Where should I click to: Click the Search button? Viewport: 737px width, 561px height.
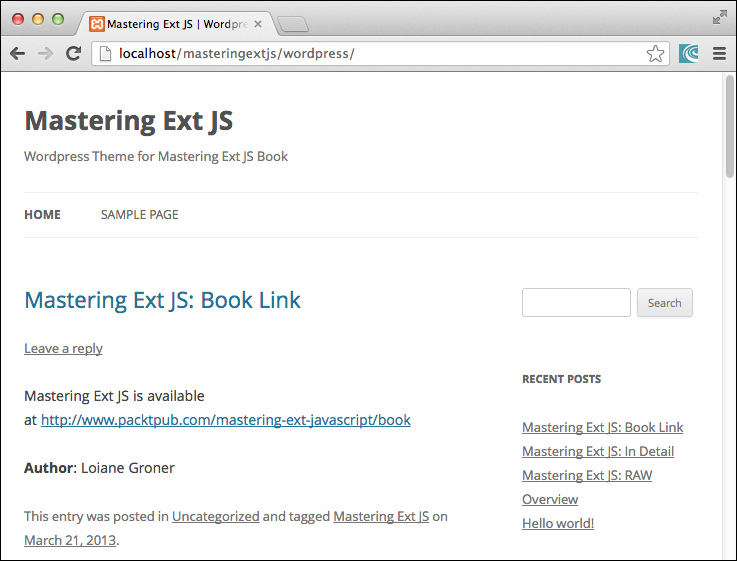click(665, 303)
